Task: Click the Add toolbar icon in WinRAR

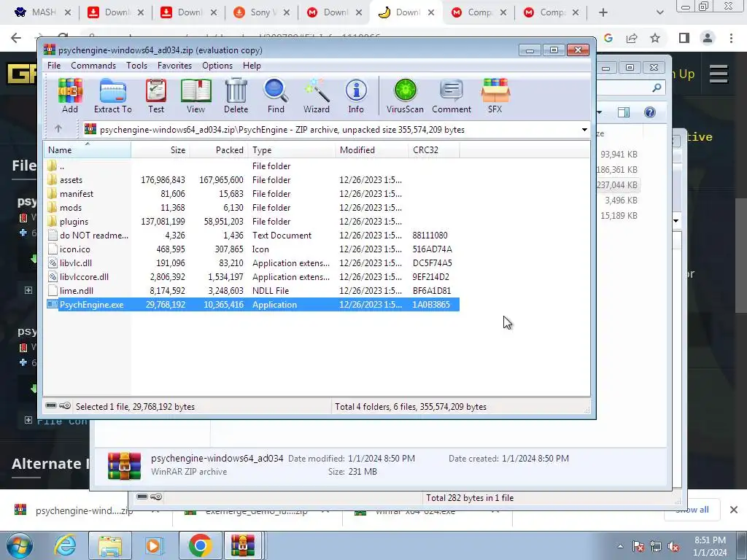Action: (x=70, y=96)
